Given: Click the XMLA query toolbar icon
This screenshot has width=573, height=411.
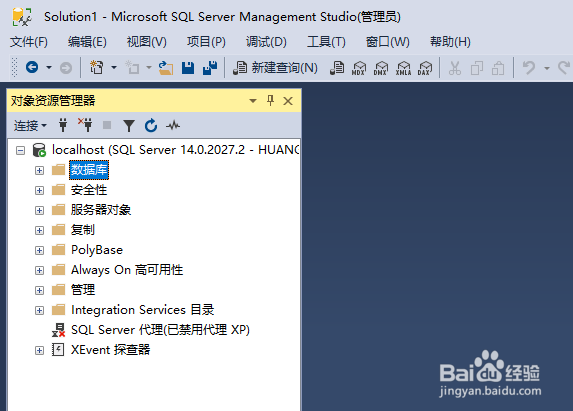Looking at the screenshot, I should (403, 68).
